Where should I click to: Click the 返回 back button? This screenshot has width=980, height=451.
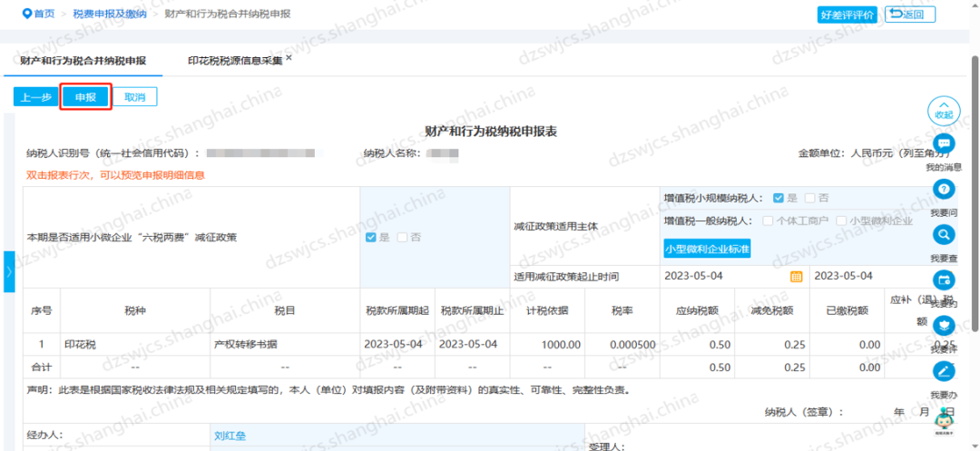(910, 14)
